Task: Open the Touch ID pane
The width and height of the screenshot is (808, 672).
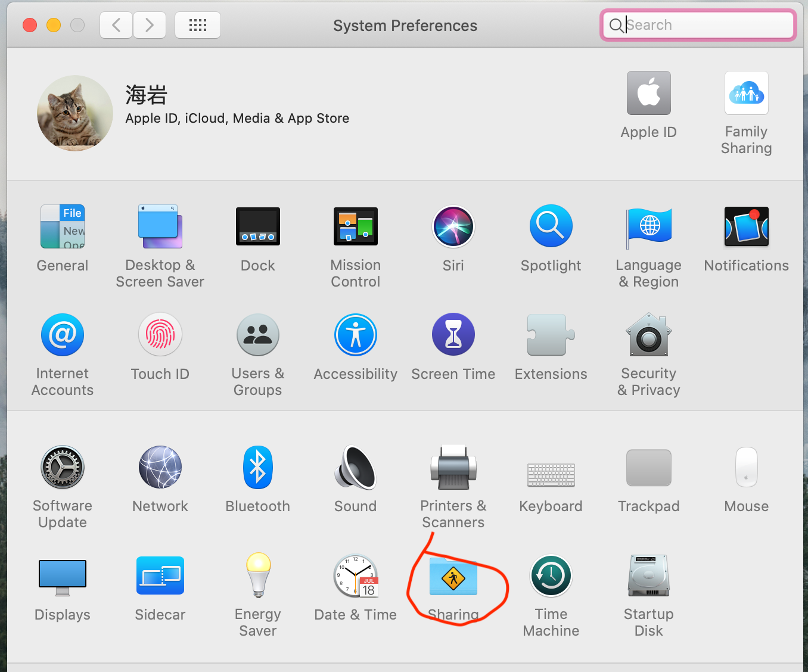Action: pos(160,334)
